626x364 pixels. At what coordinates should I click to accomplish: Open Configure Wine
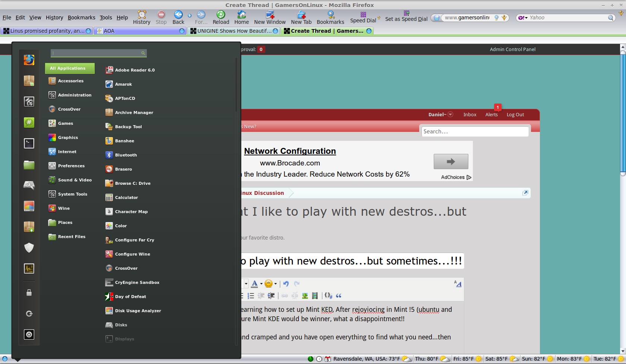tap(128, 254)
